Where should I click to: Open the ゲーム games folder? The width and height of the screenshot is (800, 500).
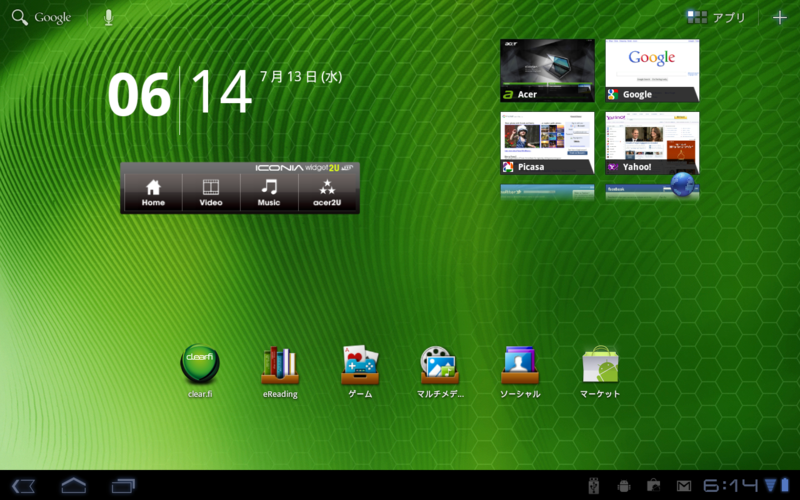pyautogui.click(x=360, y=371)
